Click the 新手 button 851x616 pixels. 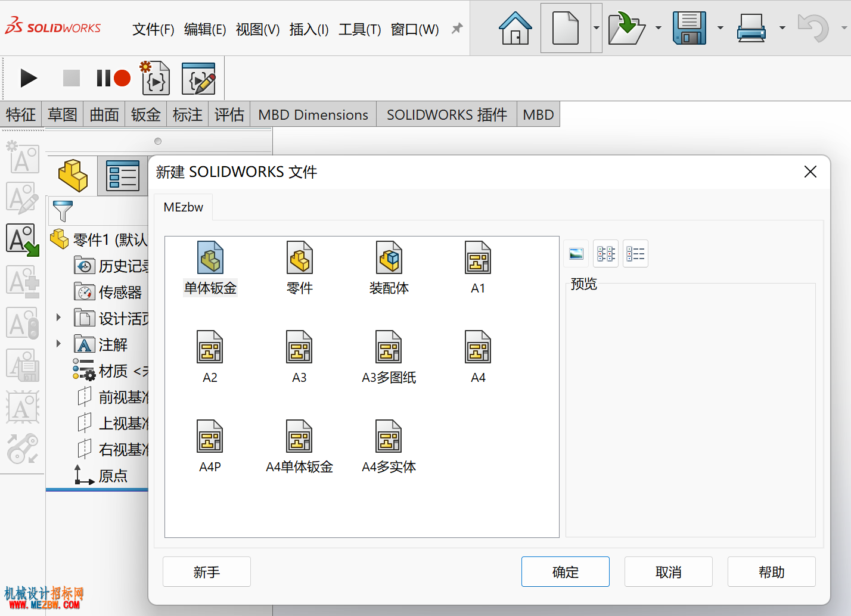click(x=207, y=572)
